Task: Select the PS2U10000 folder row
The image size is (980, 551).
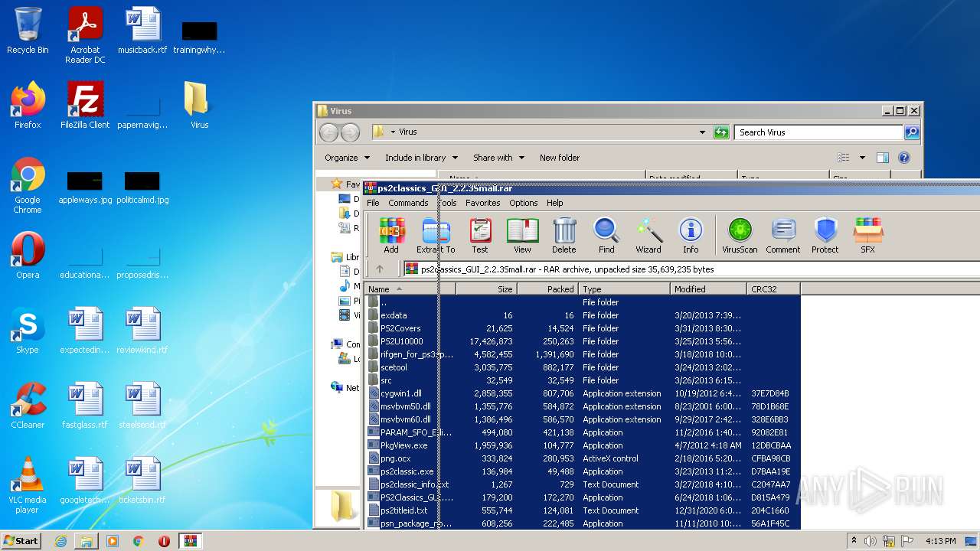Action: click(x=582, y=341)
